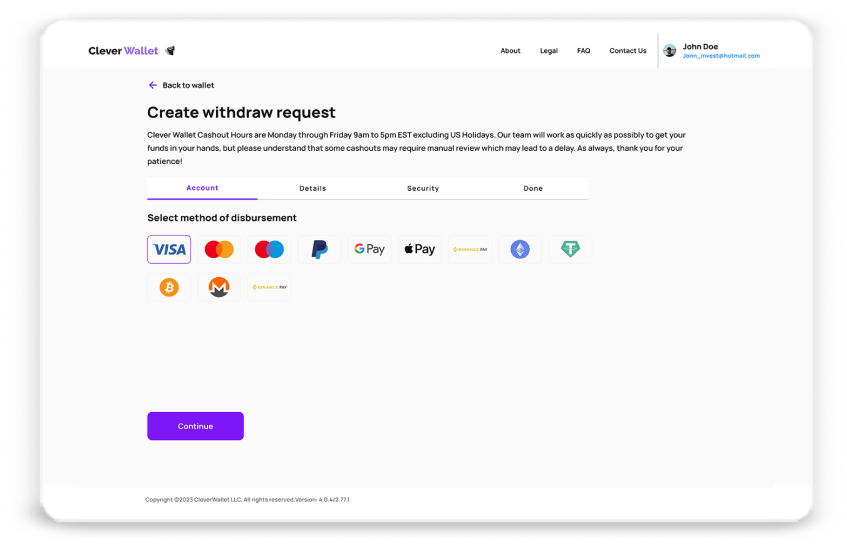
Task: Pick the Maestro card option
Action: (269, 249)
